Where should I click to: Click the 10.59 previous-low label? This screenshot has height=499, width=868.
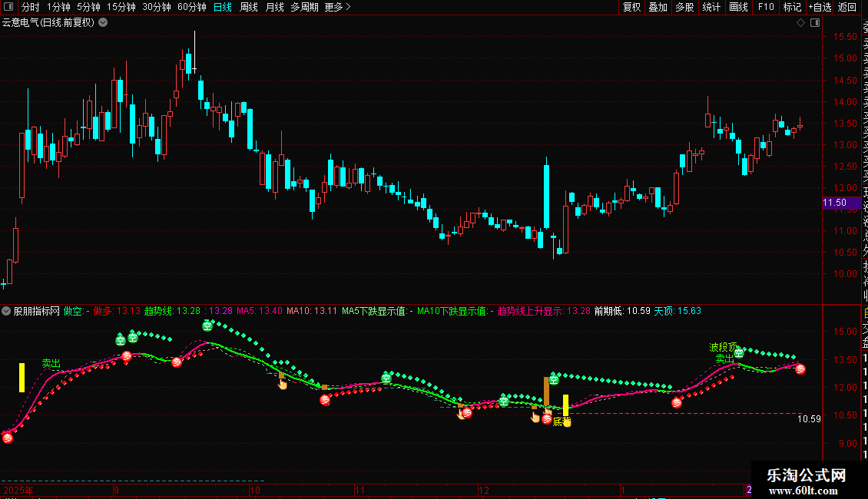tap(809, 419)
